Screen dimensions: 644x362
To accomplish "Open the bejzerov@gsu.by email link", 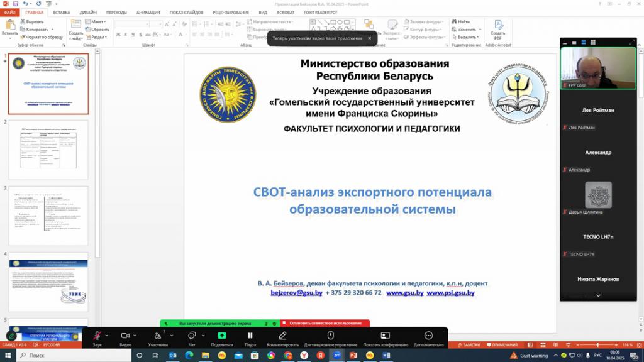I will 297,293.
